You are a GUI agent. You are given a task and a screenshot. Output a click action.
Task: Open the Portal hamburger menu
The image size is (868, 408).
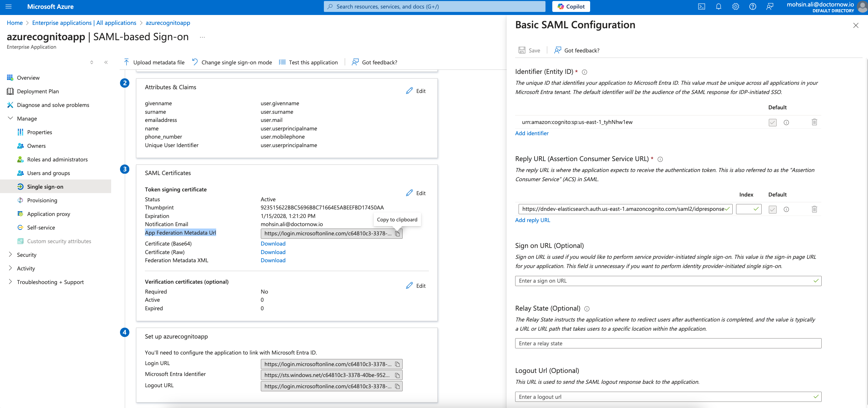pyautogui.click(x=9, y=6)
